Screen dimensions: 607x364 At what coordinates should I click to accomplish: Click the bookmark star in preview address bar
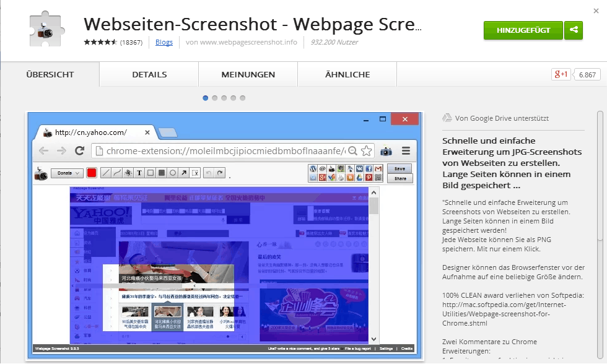pyautogui.click(x=366, y=151)
